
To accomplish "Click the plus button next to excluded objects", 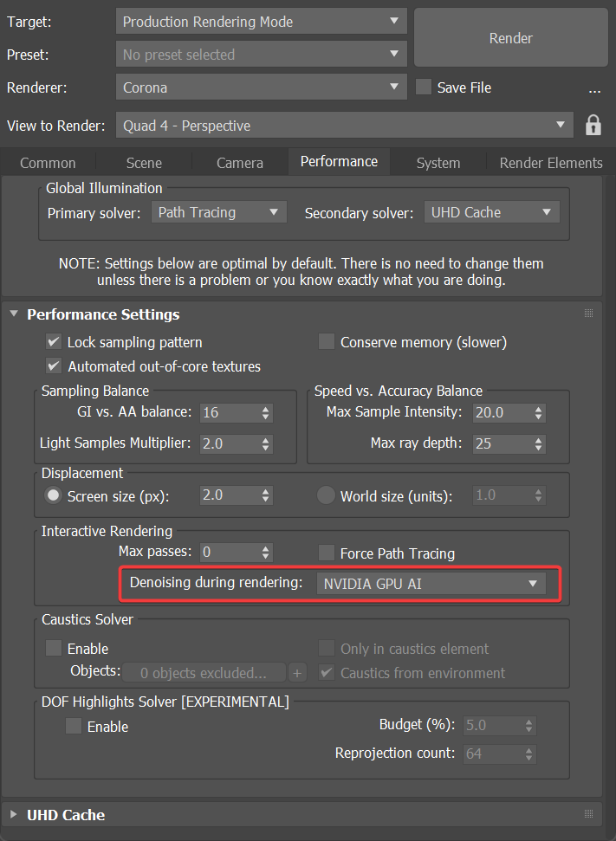I will coord(297,673).
